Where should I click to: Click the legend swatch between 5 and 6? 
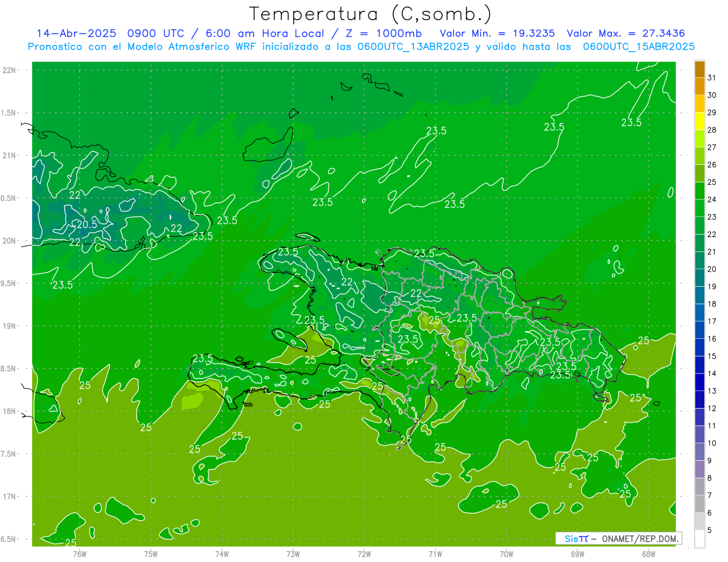coord(700,521)
